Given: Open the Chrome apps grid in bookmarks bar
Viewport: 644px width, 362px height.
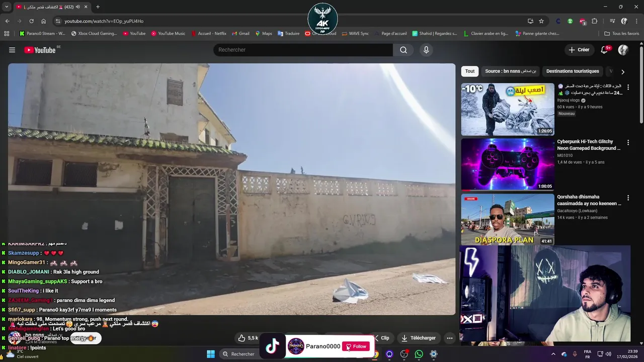Looking at the screenshot, I should pos(7,34).
